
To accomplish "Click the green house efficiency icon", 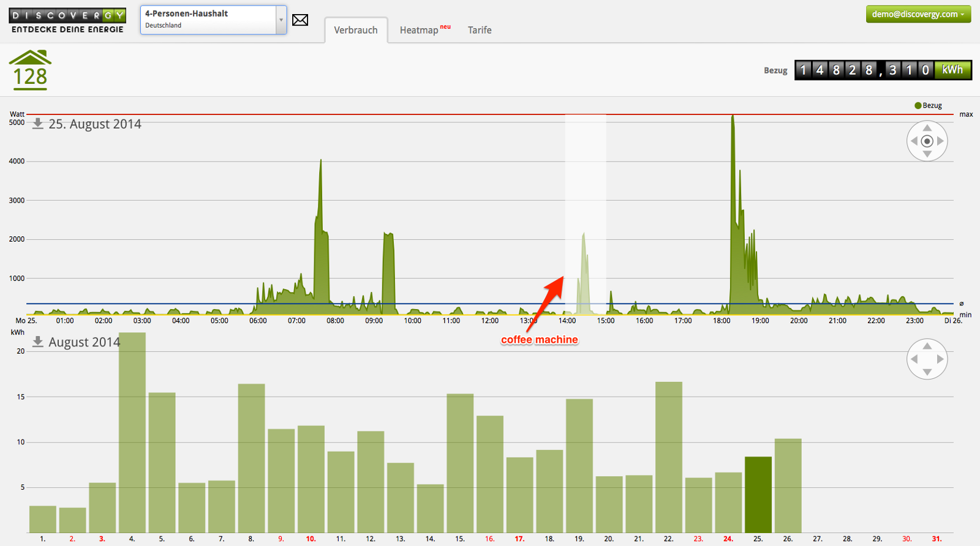I will pos(30,70).
